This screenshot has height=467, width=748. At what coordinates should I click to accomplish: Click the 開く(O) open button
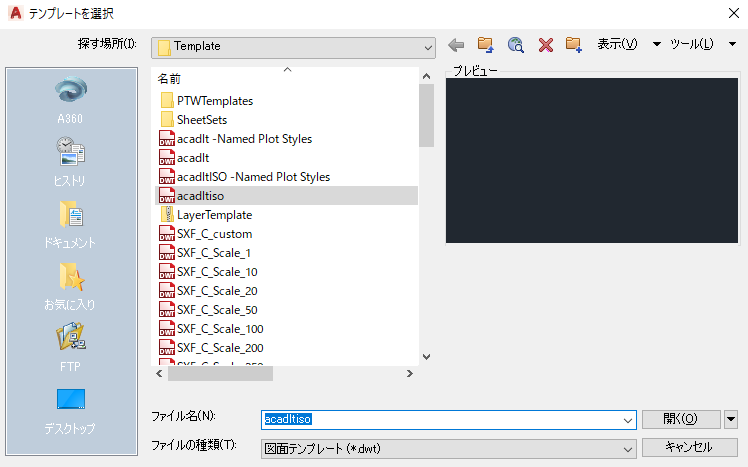point(681,419)
